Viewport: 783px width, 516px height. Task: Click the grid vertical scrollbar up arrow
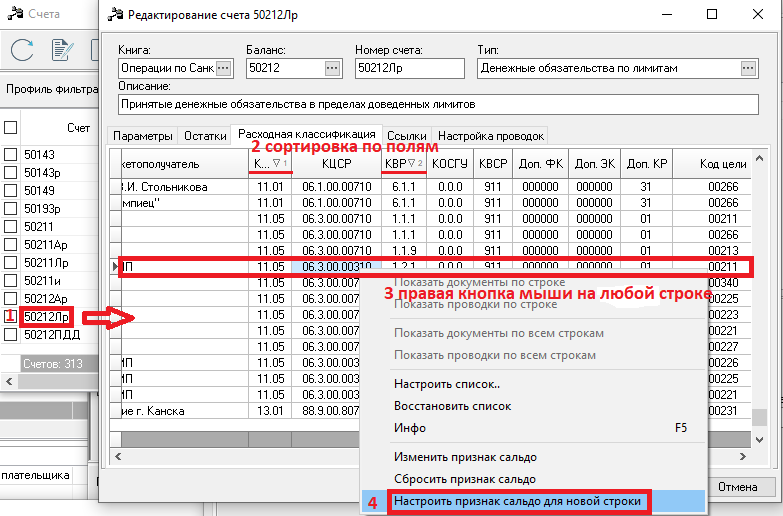point(760,158)
